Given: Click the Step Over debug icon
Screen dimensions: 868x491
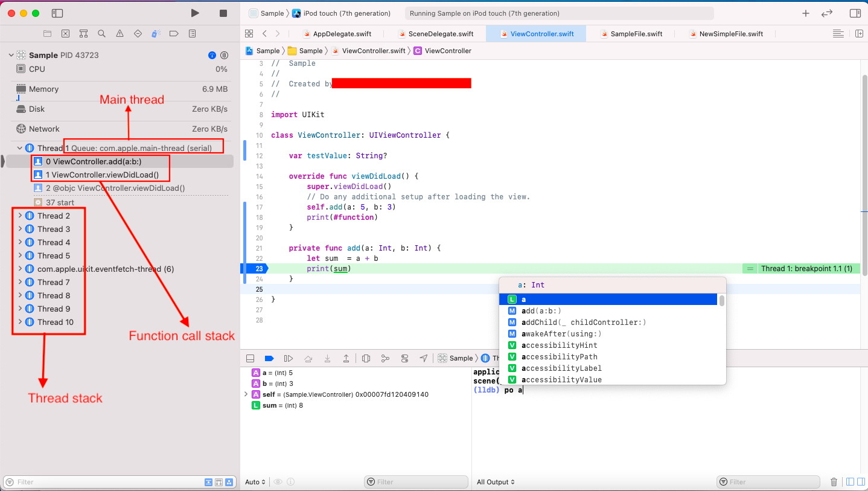Looking at the screenshot, I should click(x=308, y=358).
